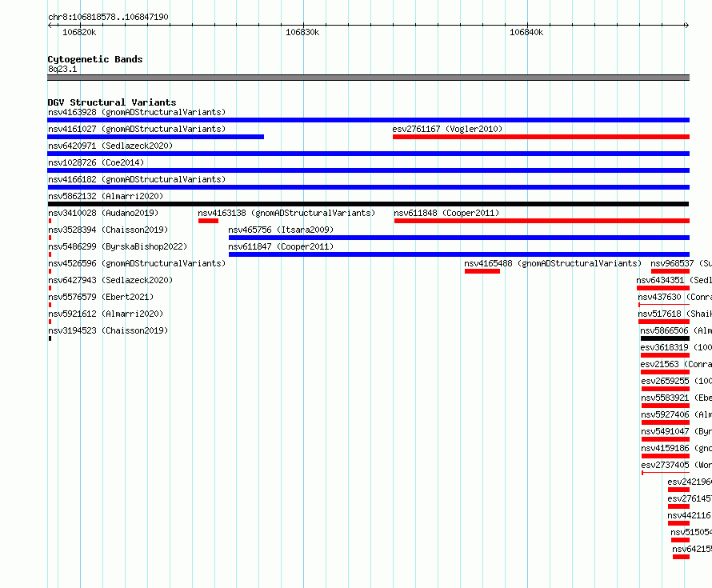Image resolution: width=712 pixels, height=588 pixels.
Task: Open the nsv442116 variant label
Action: pyautogui.click(x=689, y=515)
